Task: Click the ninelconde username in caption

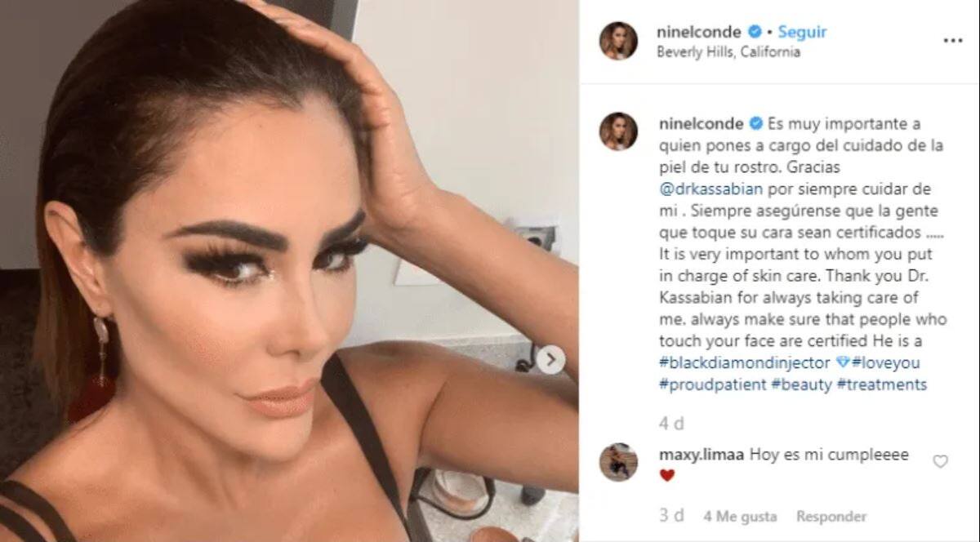Action: click(x=701, y=124)
